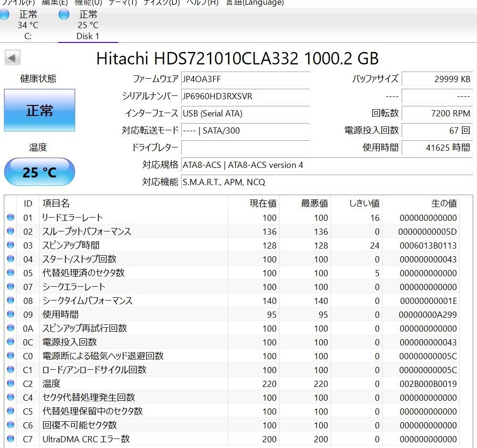
Task: Click status dot for 08 シークタイムパフォーマンス
Action: click(x=10, y=300)
